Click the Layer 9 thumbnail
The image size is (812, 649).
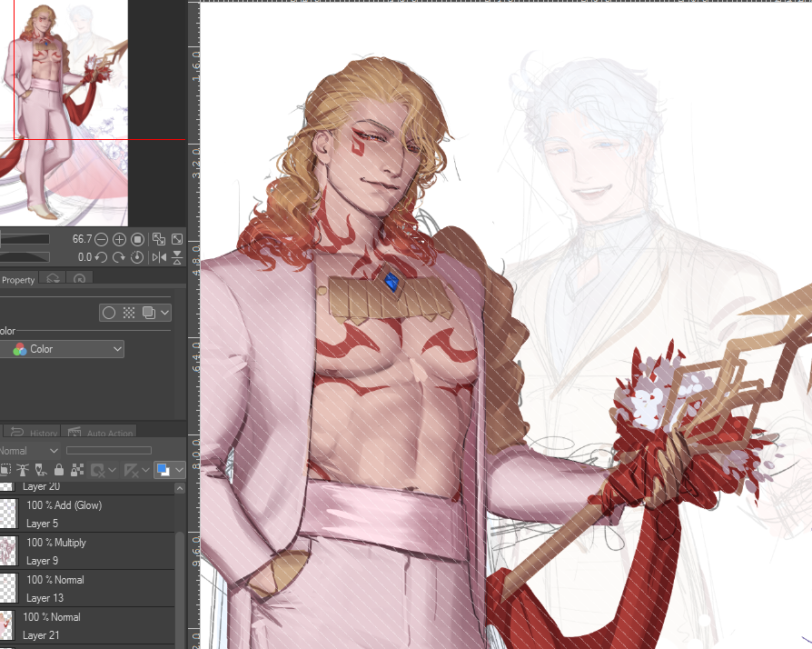pyautogui.click(x=8, y=551)
